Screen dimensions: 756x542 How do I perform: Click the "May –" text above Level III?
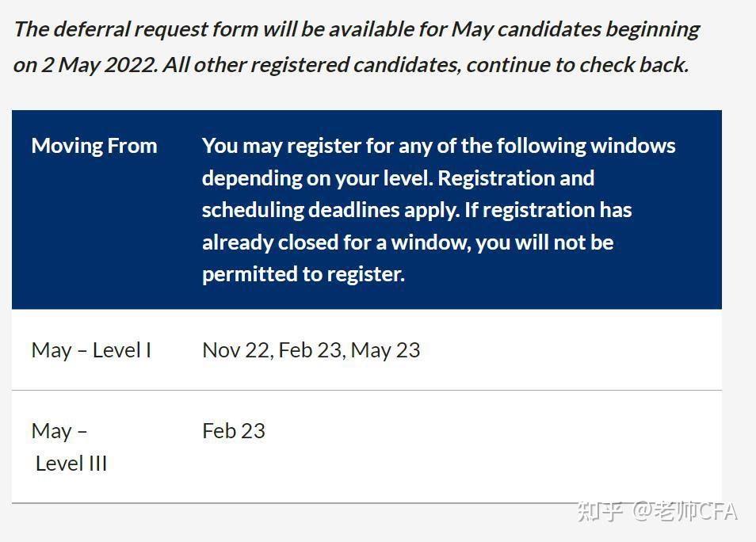(x=59, y=431)
